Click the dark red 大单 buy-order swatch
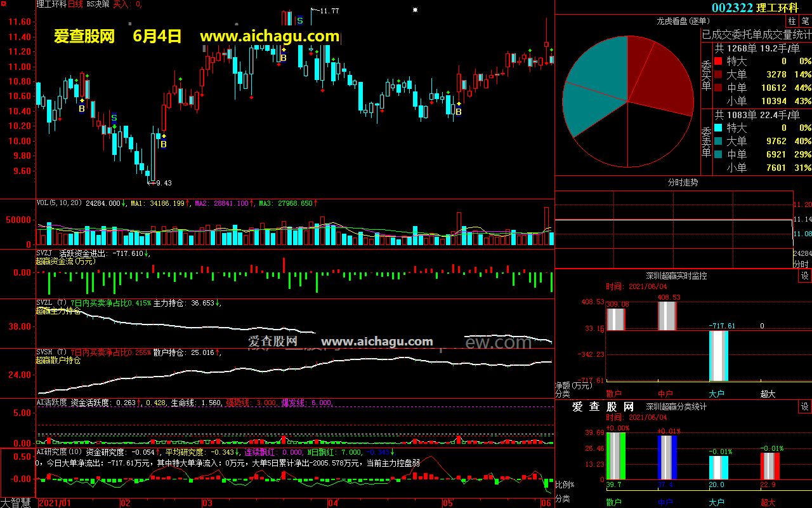 (718, 74)
